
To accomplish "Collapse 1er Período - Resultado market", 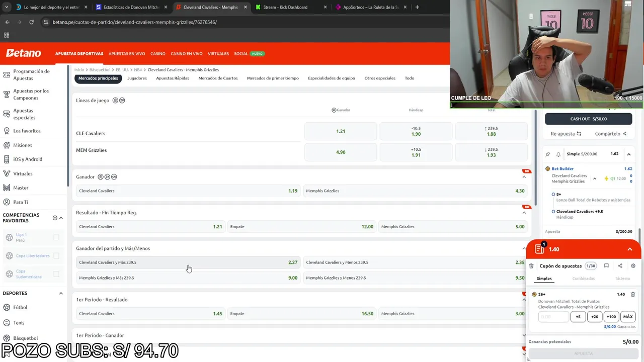I will (x=524, y=300).
